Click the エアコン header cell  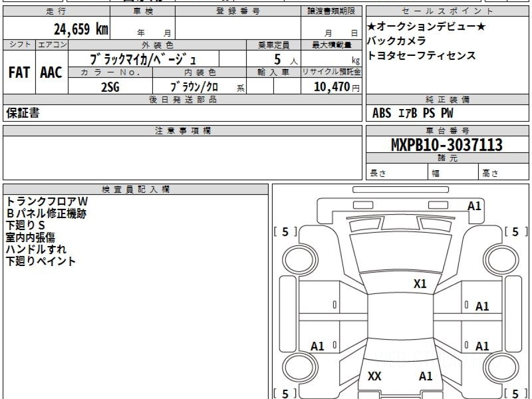tap(52, 45)
